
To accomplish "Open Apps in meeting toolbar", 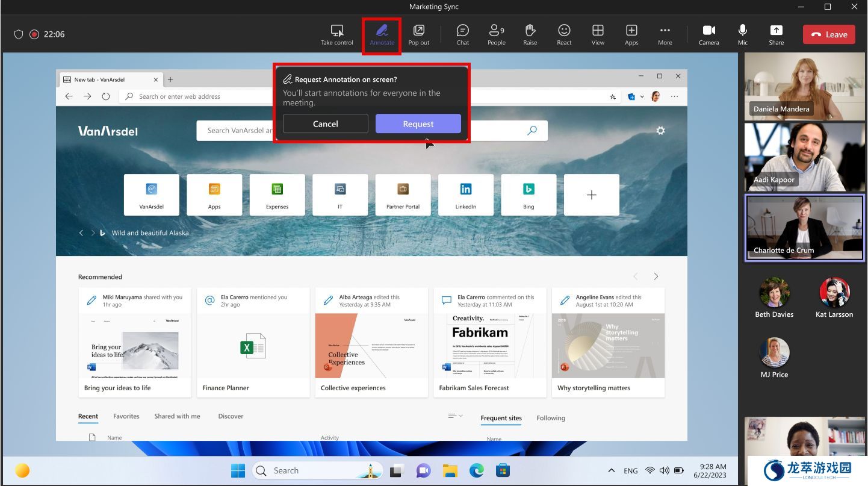I will pyautogui.click(x=631, y=34).
